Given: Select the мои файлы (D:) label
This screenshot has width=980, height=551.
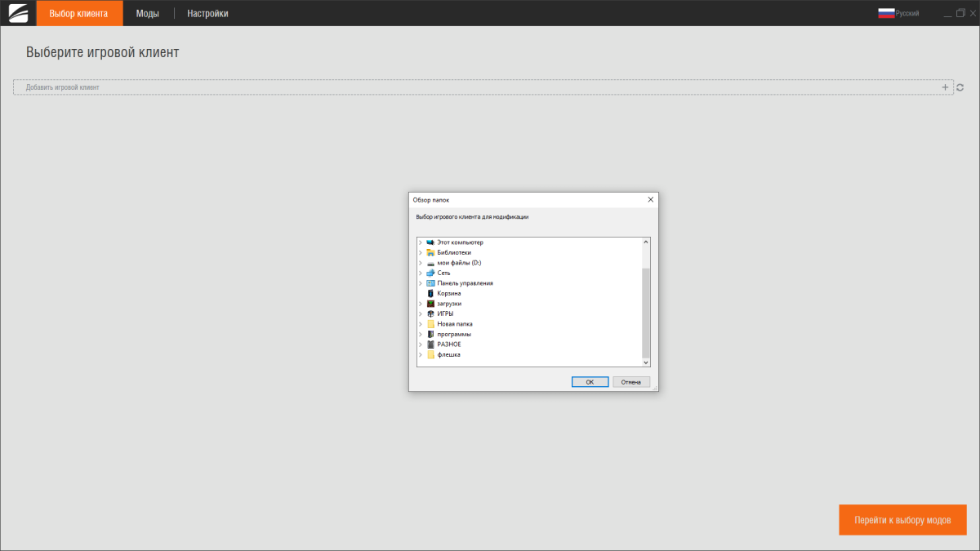Looking at the screenshot, I should [x=459, y=263].
